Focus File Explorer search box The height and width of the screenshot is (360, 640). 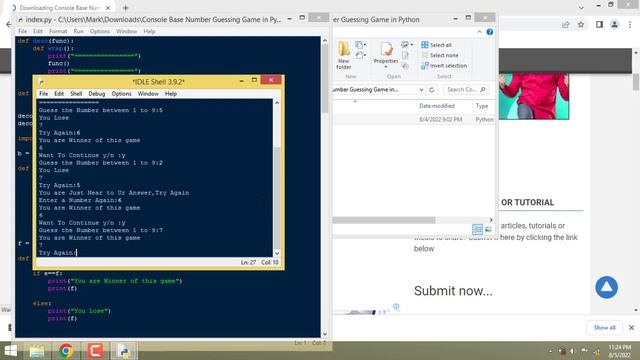click(x=466, y=89)
